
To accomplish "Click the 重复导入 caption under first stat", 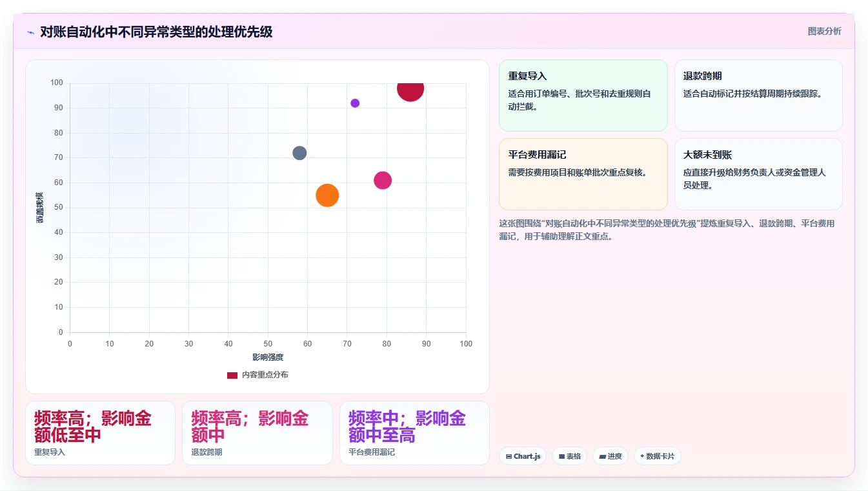I will (x=50, y=452).
